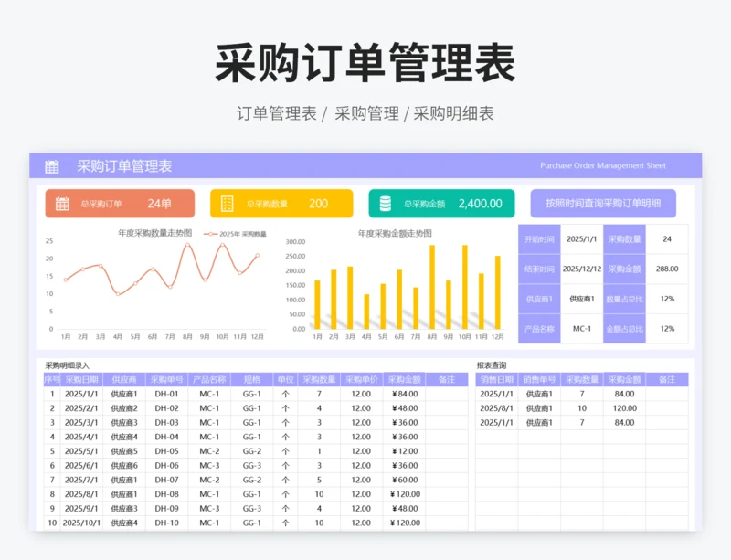Click the Purchase Order Management Sheet text
This screenshot has height=560, width=731.
(x=602, y=166)
